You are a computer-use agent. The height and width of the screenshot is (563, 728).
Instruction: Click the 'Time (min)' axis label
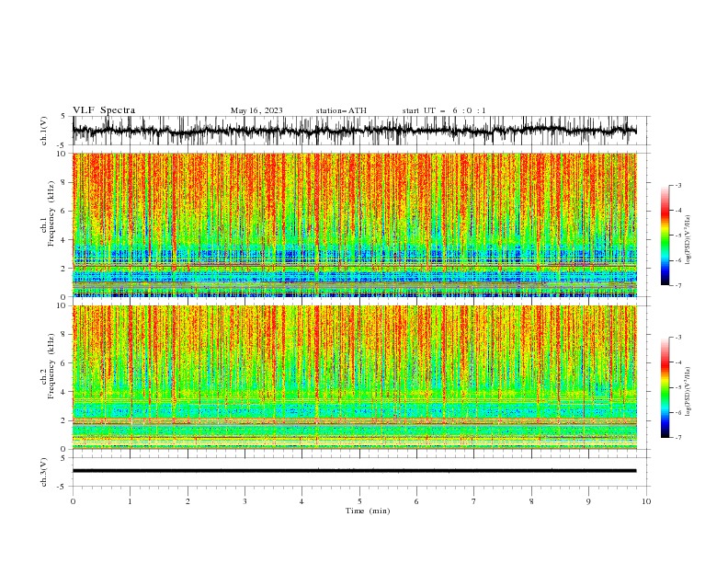tap(368, 511)
